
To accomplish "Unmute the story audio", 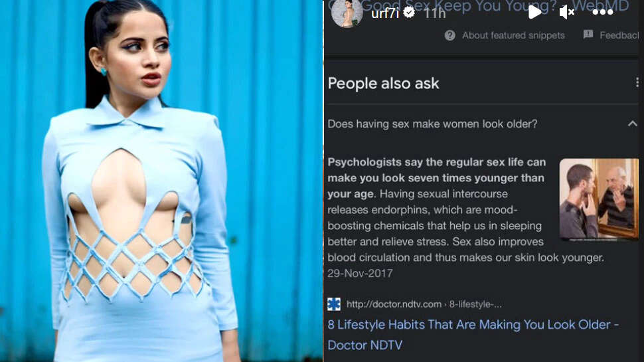I will coord(567,13).
